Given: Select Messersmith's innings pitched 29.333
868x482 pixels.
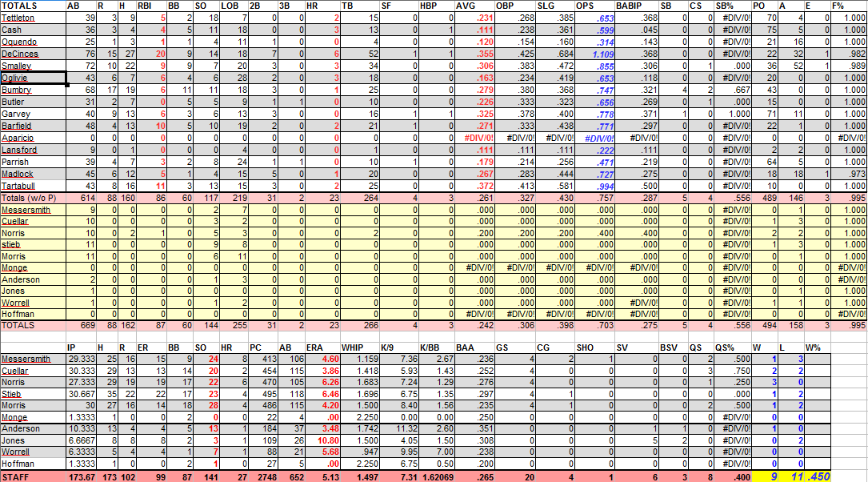Looking at the screenshot, I should tap(81, 359).
